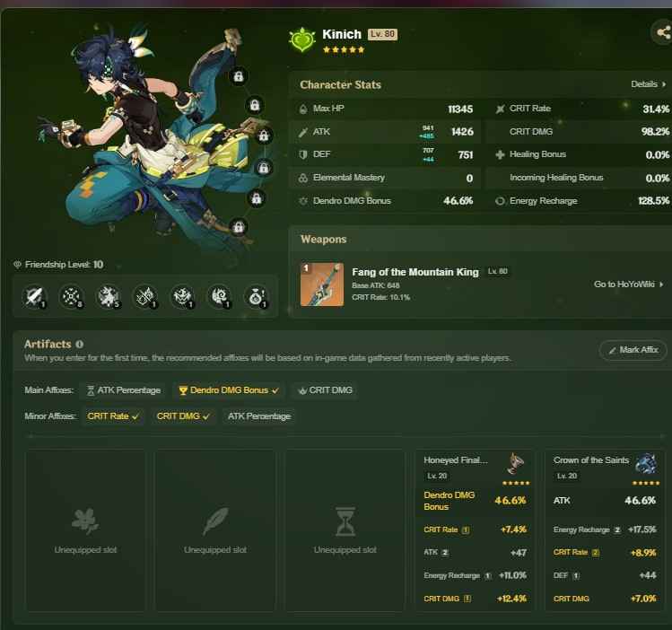Click the unequipped flower artifact slot
Viewport: 672px width, 630px height.
tap(85, 530)
